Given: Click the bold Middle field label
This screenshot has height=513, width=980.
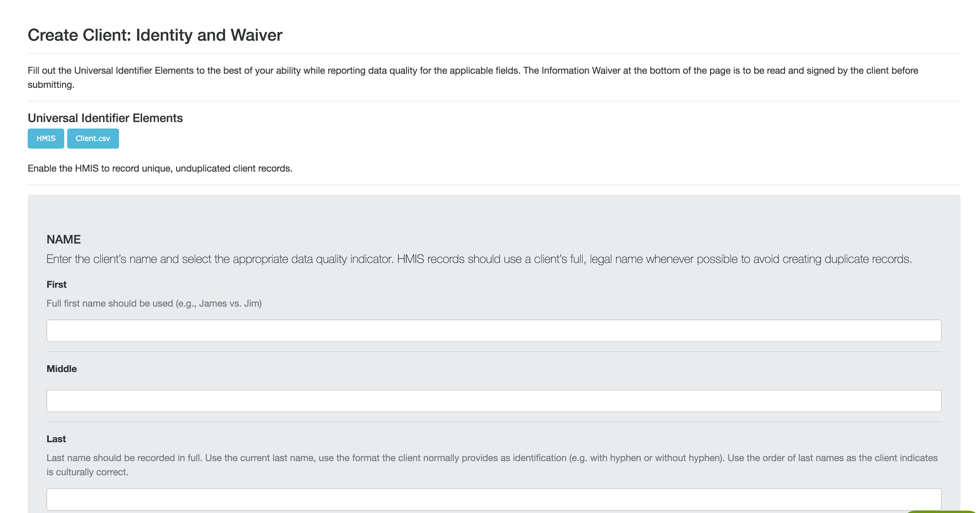Looking at the screenshot, I should [x=61, y=369].
